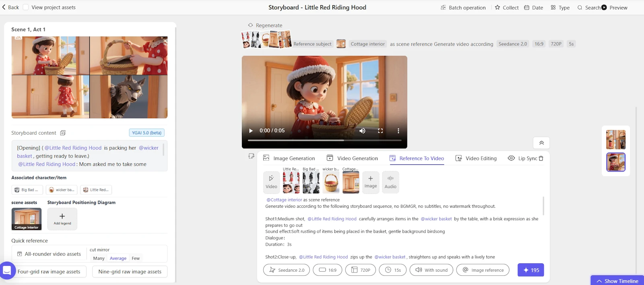Select the Reference To Video tab
Image resolution: width=644 pixels, height=285 pixels.
coord(417,158)
